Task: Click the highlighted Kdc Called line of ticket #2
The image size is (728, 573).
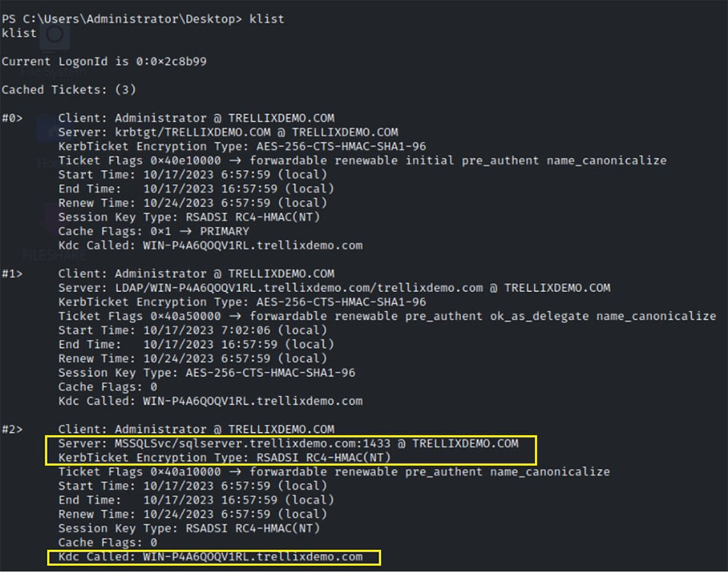Action: pos(210,557)
